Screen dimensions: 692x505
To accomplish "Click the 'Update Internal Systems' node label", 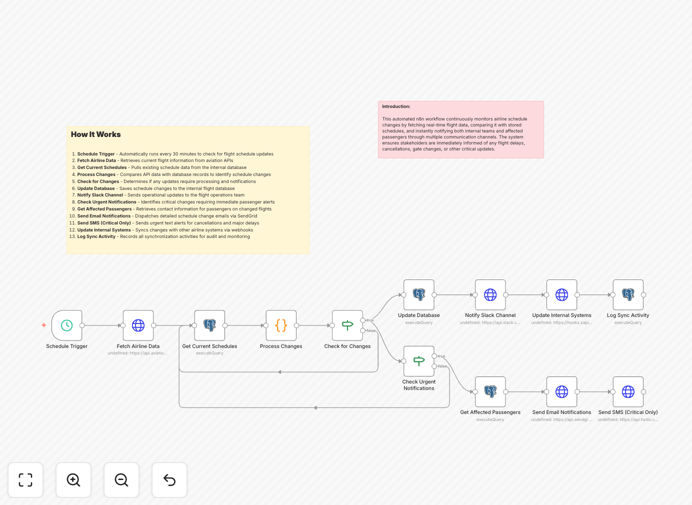I will click(561, 315).
